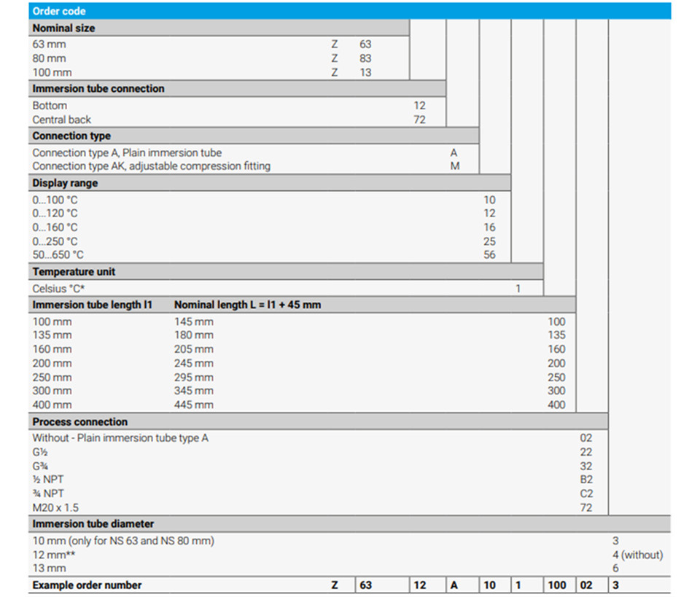Click the display range code '25'
This screenshot has width=700, height=597.
pyautogui.click(x=489, y=241)
